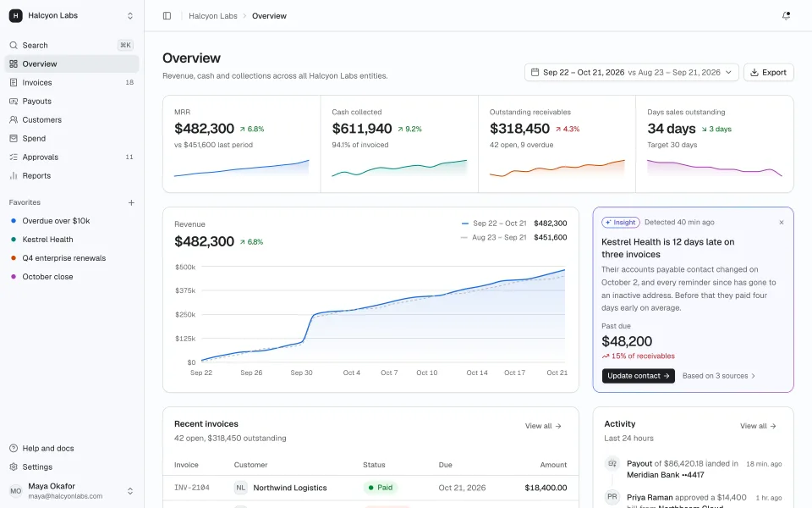Click the Invoice column header
The width and height of the screenshot is (812, 508).
(186, 465)
